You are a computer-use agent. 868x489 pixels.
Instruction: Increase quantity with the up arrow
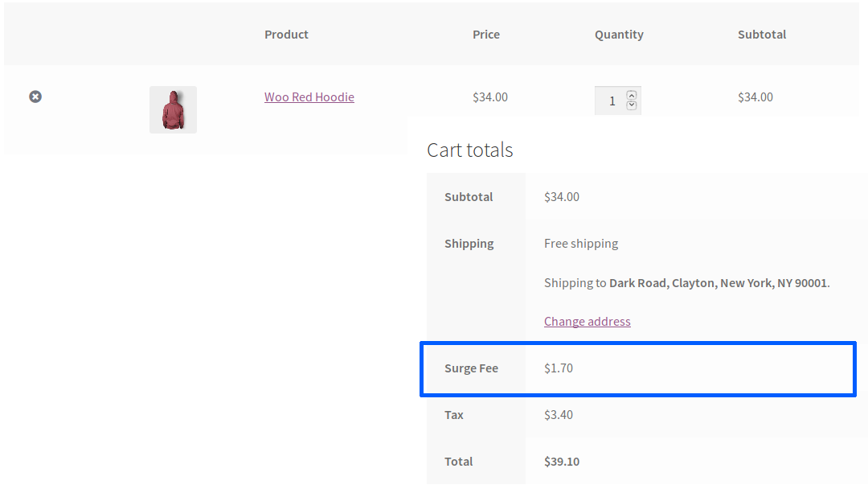pyautogui.click(x=632, y=95)
